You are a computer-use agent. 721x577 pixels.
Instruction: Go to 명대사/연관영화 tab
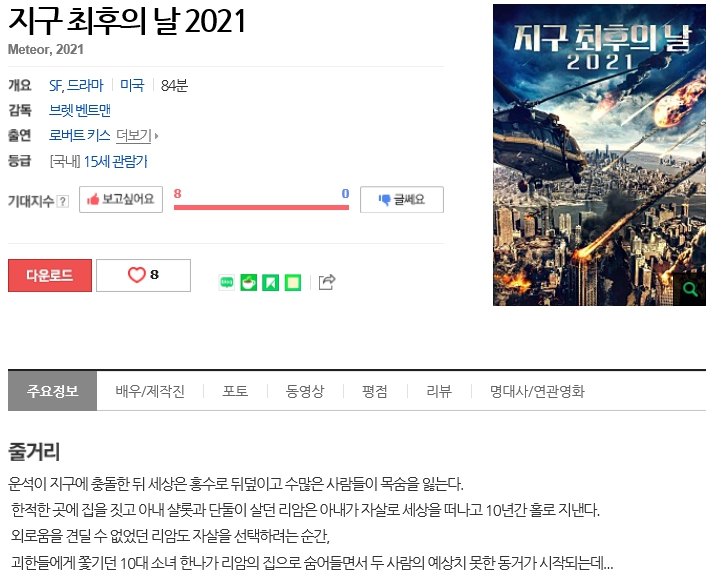point(537,391)
